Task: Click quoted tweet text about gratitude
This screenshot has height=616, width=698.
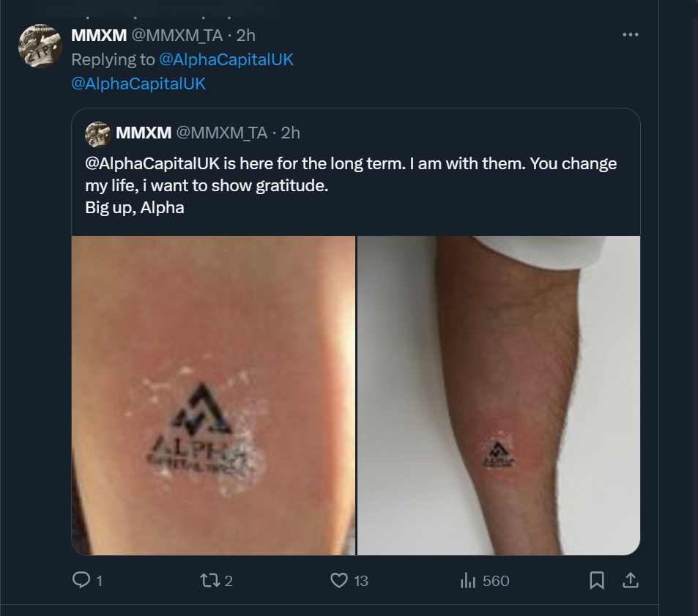Action: pyautogui.click(x=351, y=185)
